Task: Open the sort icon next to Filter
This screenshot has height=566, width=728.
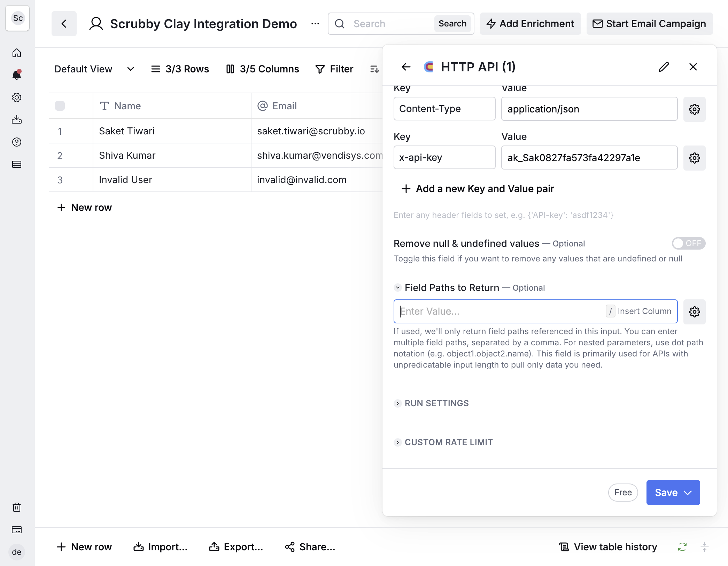Action: (x=374, y=69)
